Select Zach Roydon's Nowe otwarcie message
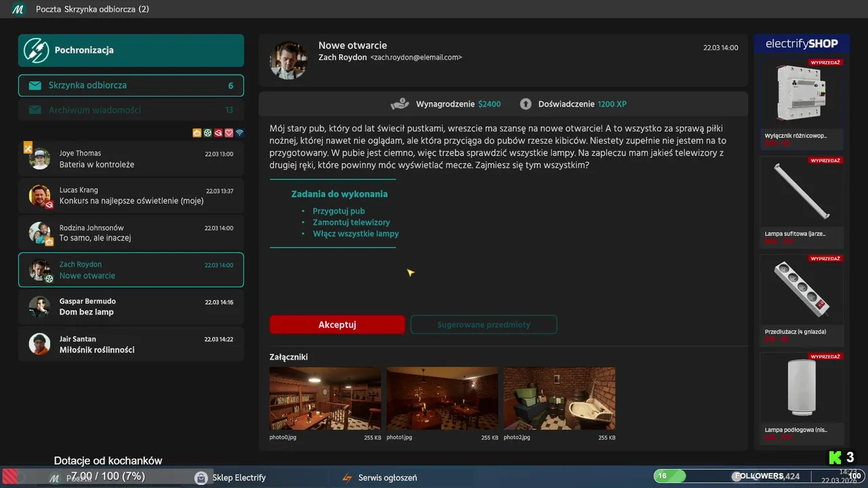 [131, 270]
